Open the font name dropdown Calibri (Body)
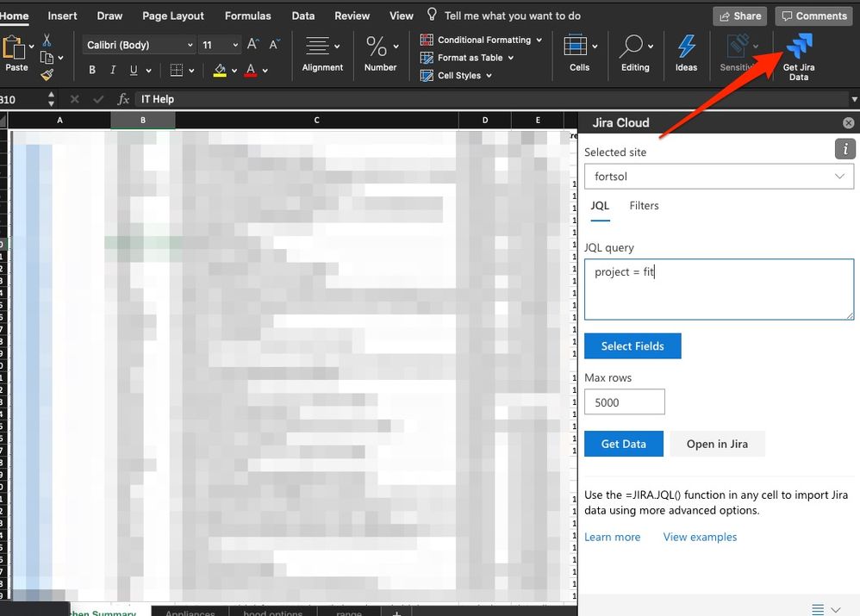 pos(140,45)
